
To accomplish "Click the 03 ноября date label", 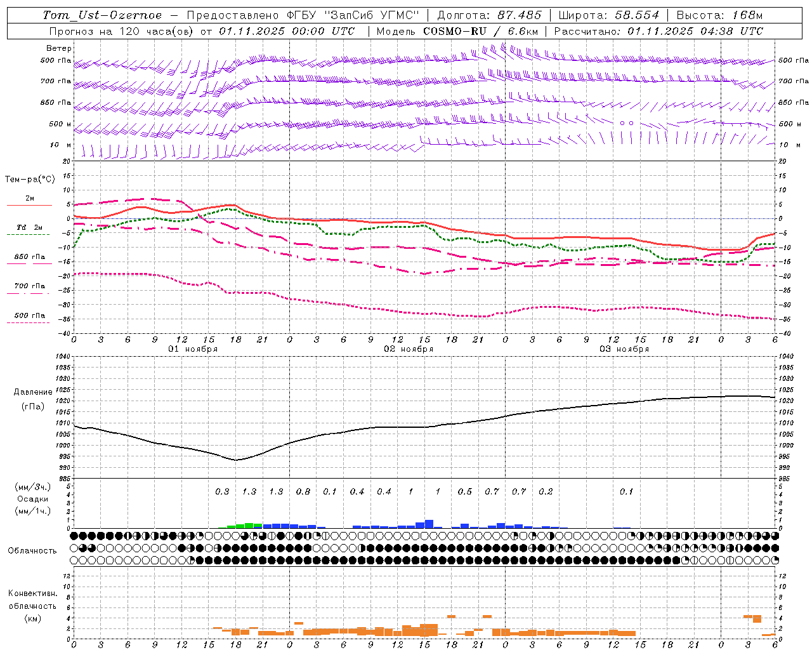I will click(624, 349).
